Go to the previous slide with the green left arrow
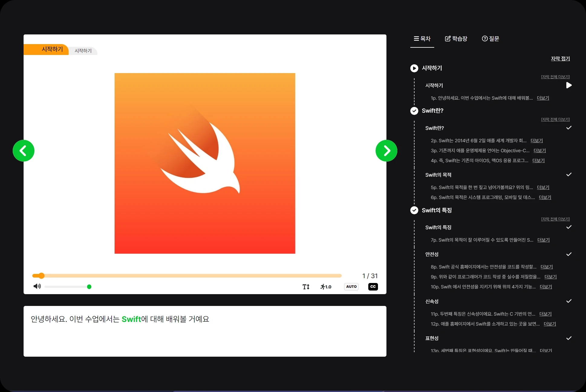The image size is (586, 392). pos(24,151)
